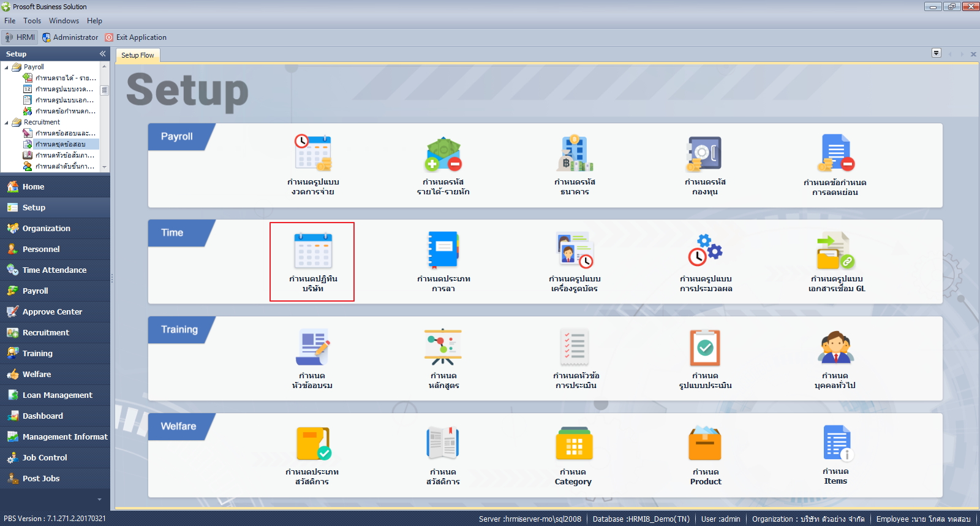
Task: Select กำหนดชุดข้อสอบ tree item
Action: [x=60, y=144]
